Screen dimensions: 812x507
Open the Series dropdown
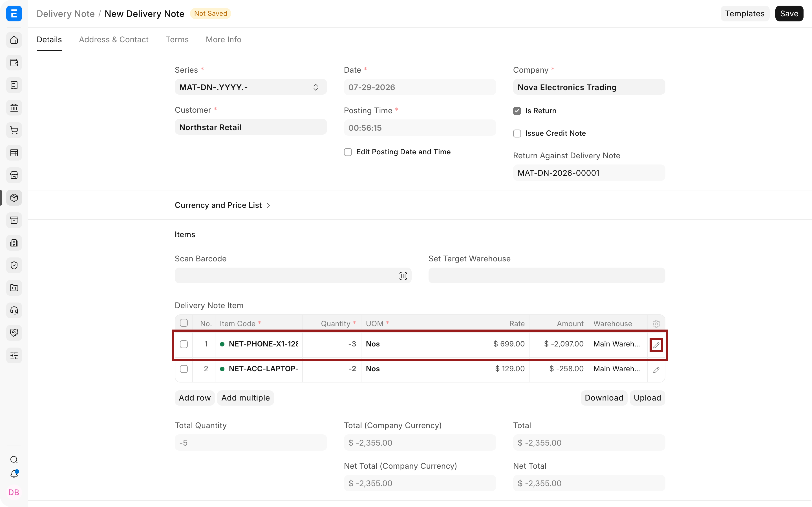pyautogui.click(x=251, y=87)
